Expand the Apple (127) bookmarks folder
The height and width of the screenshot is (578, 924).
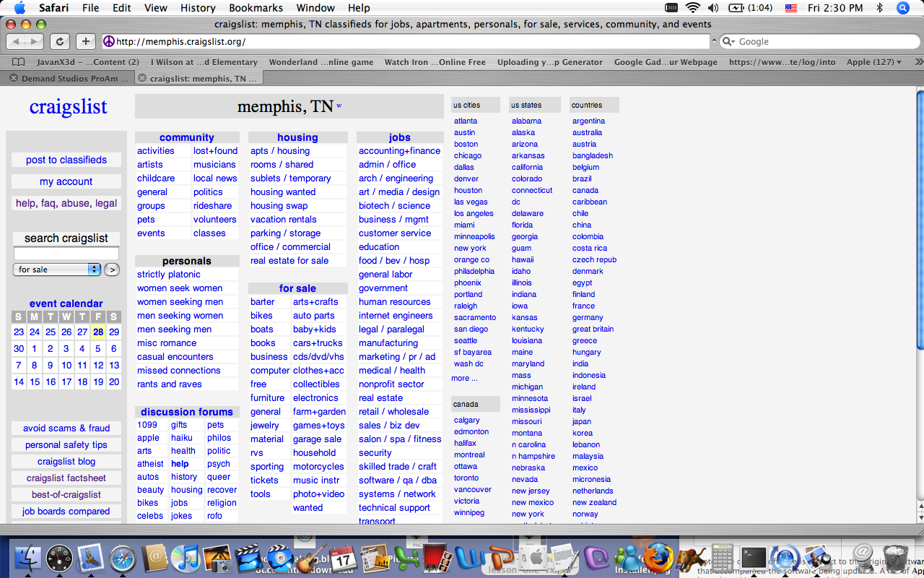click(x=874, y=62)
